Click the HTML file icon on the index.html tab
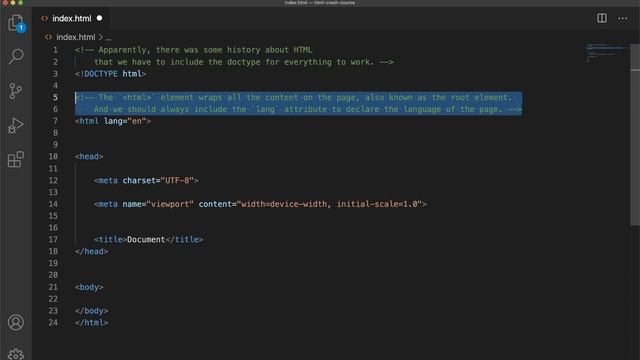The width and height of the screenshot is (640, 360). tap(44, 18)
